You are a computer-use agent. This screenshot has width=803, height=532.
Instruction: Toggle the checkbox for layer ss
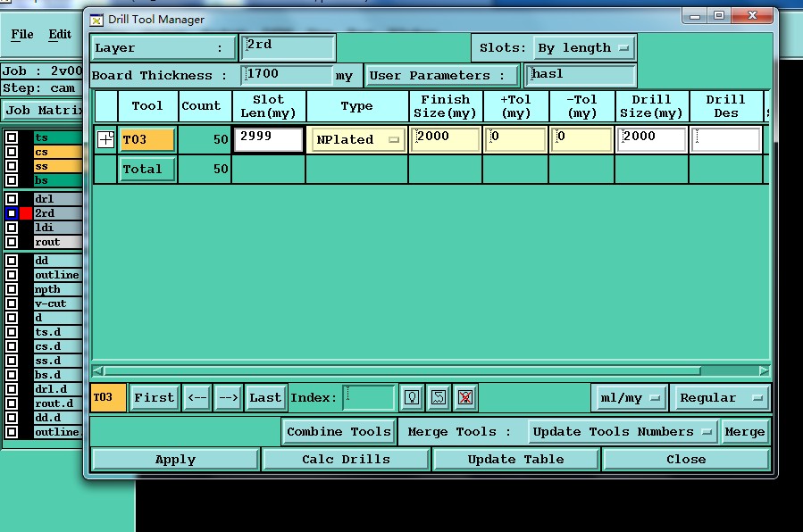[12, 166]
